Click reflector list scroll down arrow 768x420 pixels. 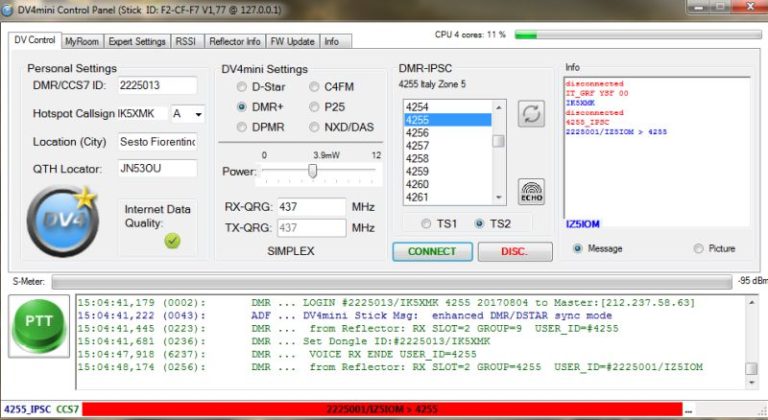click(499, 198)
